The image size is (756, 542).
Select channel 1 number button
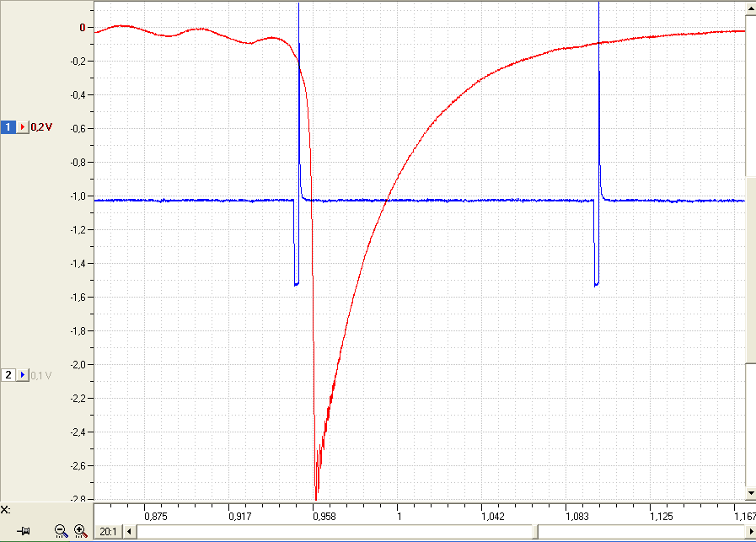coord(8,126)
